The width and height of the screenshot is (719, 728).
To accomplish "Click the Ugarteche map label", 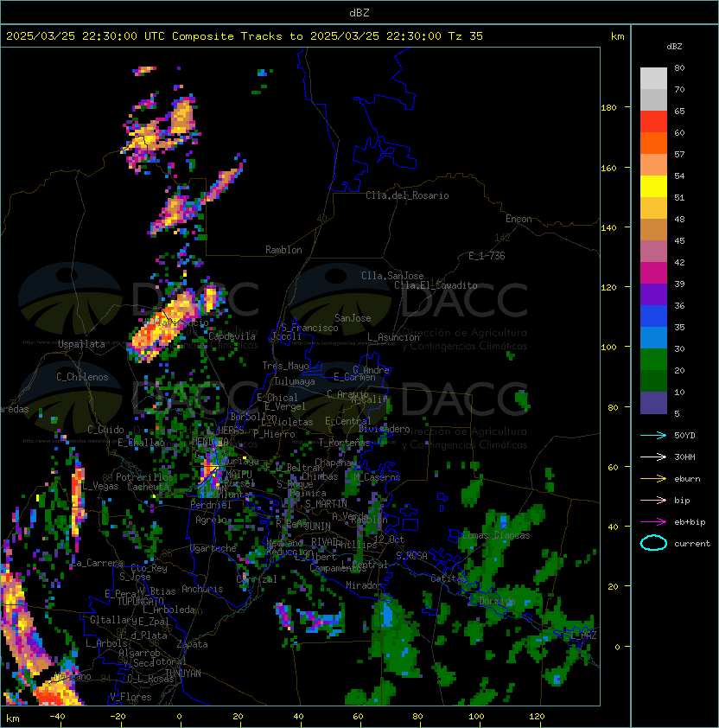I will (213, 548).
